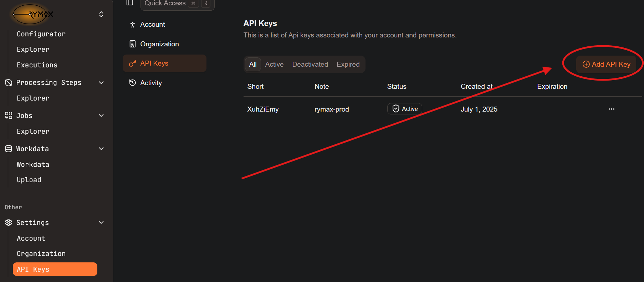
Task: Open Explorer under Processing Steps
Action: coord(33,98)
